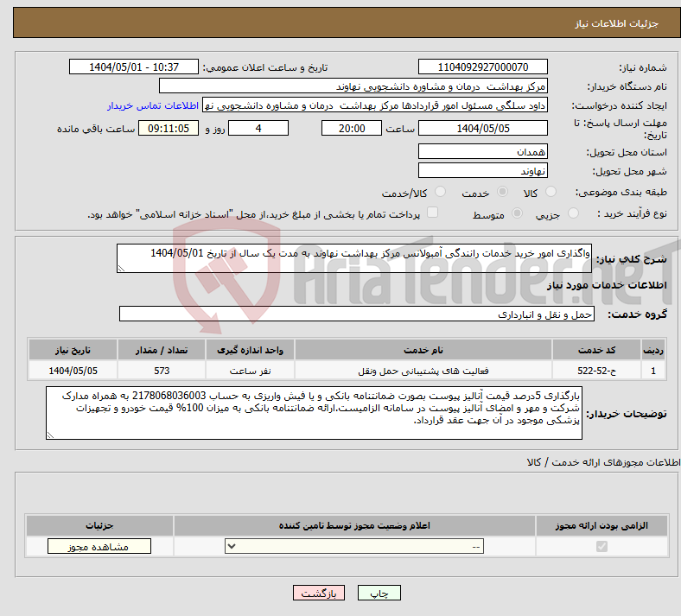Click the announcement date field 1404/05/01 - 10:37
This screenshot has width=681, height=616.
pyautogui.click(x=134, y=67)
